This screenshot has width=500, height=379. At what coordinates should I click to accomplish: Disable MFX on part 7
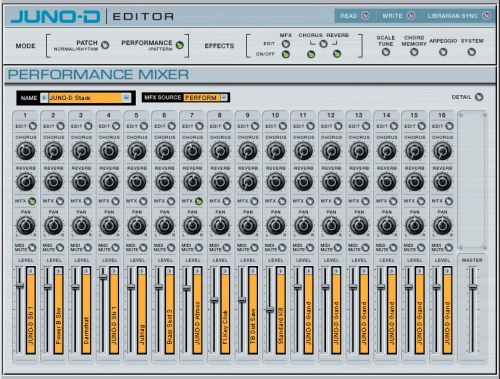pos(199,201)
